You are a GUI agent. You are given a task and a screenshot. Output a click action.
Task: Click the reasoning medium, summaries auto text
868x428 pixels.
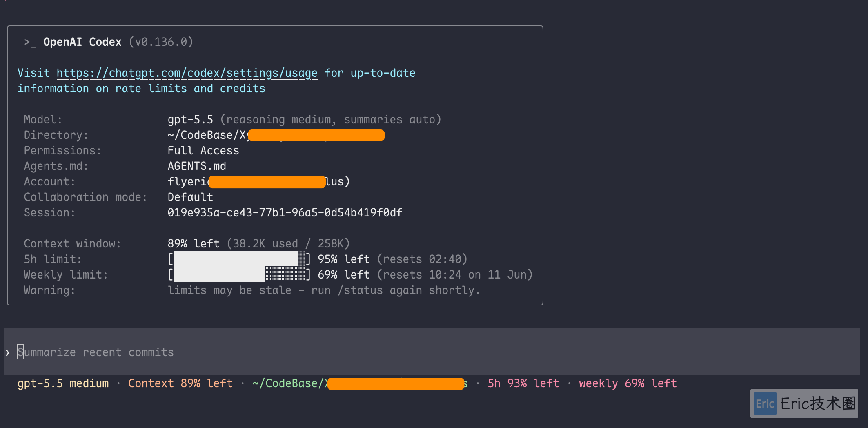(331, 120)
